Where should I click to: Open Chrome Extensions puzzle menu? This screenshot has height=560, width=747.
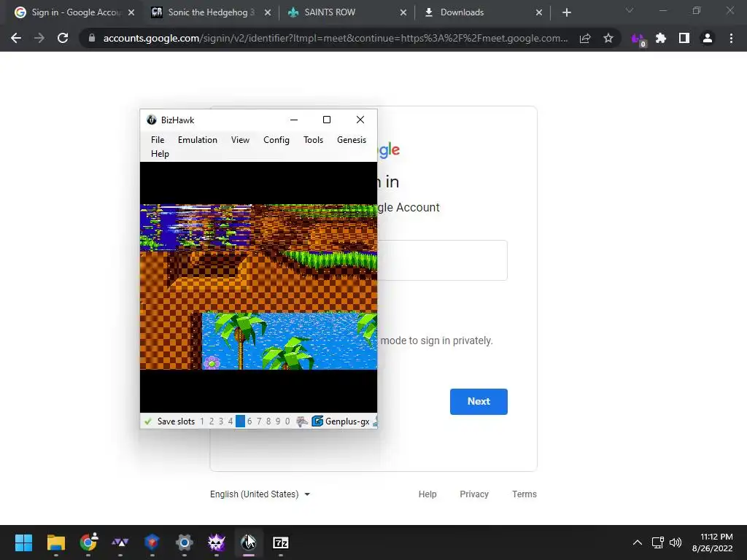click(x=661, y=38)
